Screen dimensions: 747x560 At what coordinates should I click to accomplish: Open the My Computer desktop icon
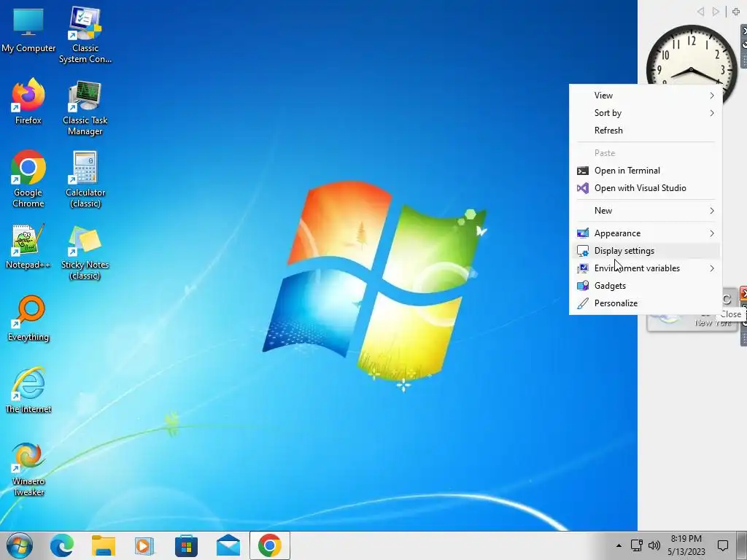28,29
